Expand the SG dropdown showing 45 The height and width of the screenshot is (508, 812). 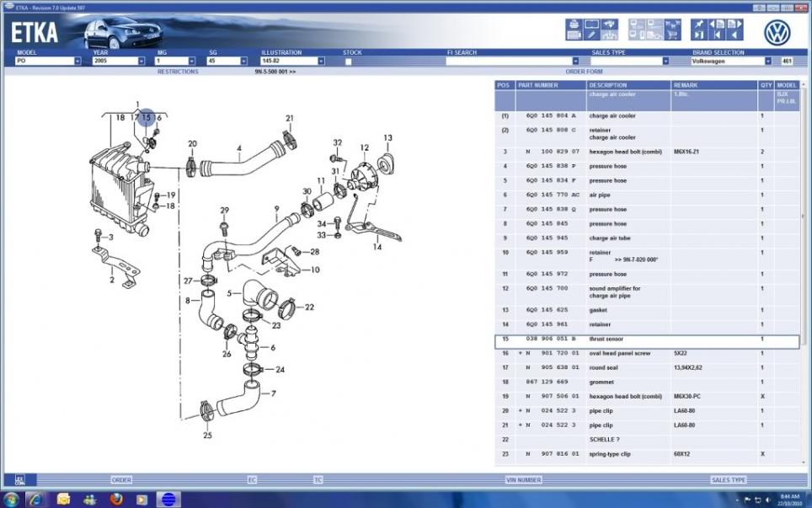pyautogui.click(x=243, y=61)
